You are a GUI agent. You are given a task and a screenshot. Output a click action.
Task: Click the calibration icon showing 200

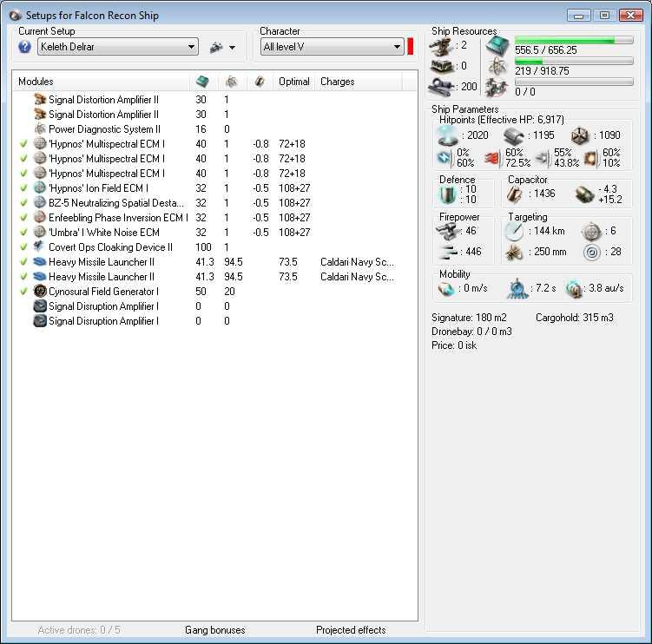[441, 87]
